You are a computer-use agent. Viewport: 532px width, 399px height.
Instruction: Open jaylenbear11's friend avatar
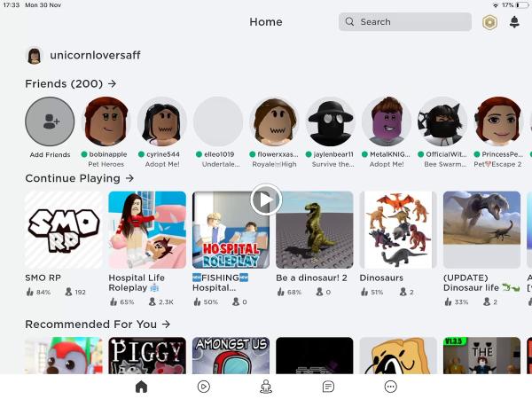[331, 121]
